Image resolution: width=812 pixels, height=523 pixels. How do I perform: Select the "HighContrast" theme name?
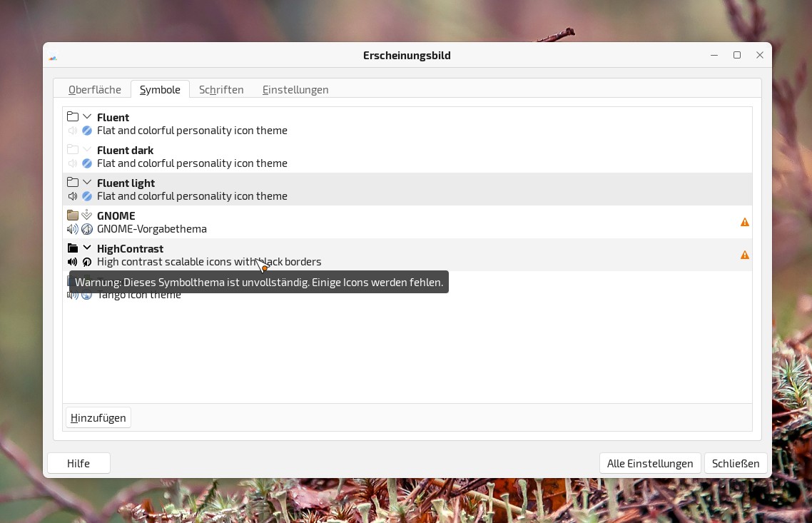click(130, 248)
